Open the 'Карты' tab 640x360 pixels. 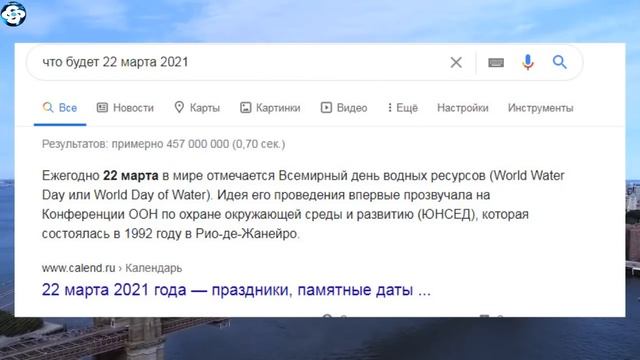(x=197, y=108)
